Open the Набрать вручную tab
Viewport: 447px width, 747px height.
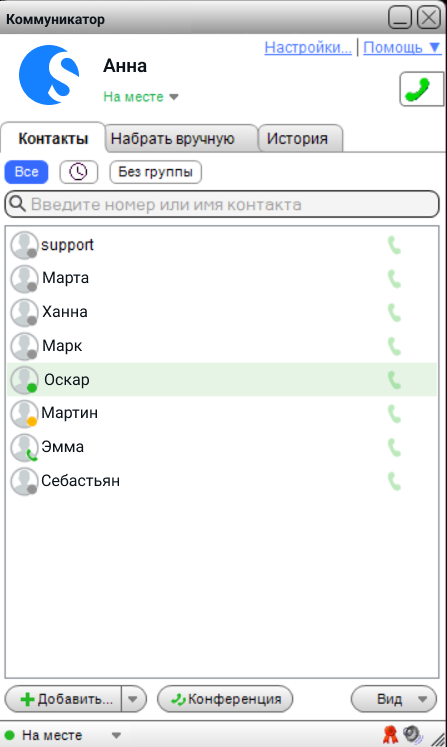pos(181,139)
